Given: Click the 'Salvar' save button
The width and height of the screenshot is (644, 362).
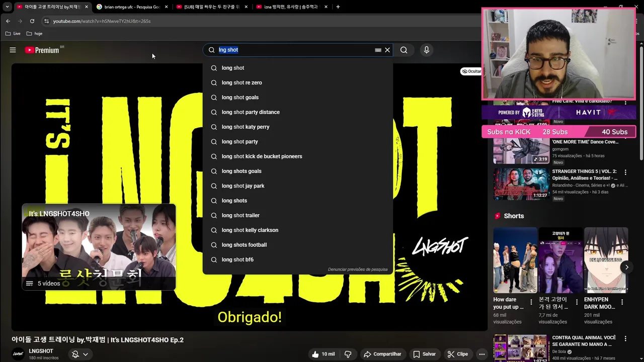Looking at the screenshot, I should (424, 354).
